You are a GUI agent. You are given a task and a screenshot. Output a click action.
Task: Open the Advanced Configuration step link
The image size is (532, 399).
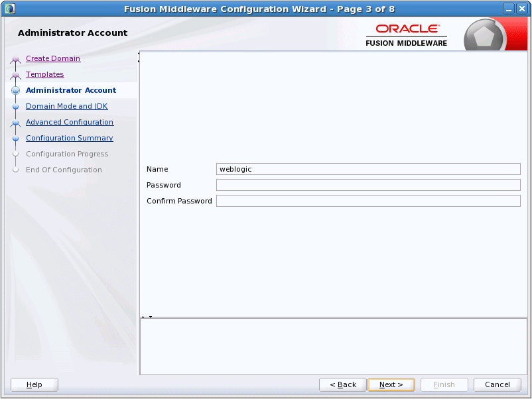(70, 122)
